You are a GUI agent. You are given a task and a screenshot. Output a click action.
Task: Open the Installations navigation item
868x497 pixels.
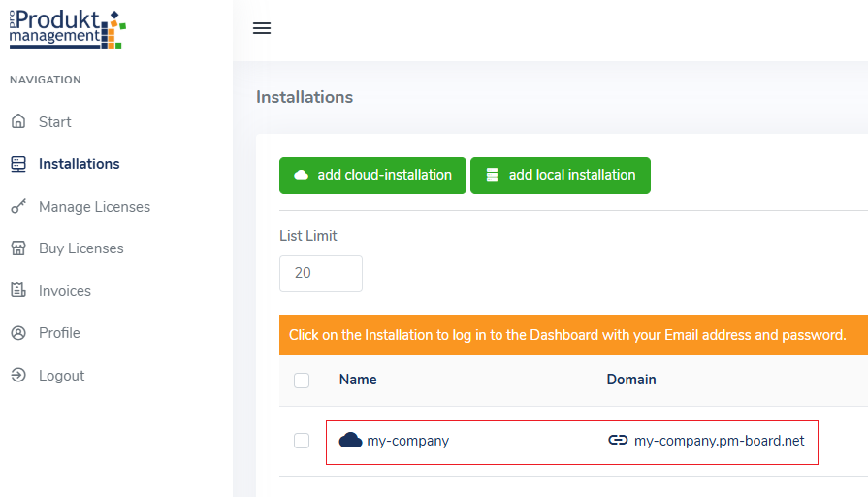coord(79,164)
